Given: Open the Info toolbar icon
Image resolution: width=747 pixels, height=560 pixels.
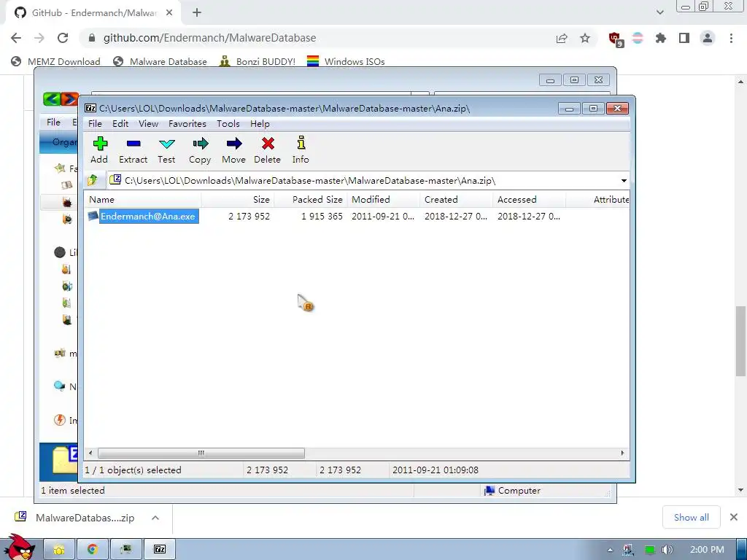Looking at the screenshot, I should pyautogui.click(x=301, y=150).
